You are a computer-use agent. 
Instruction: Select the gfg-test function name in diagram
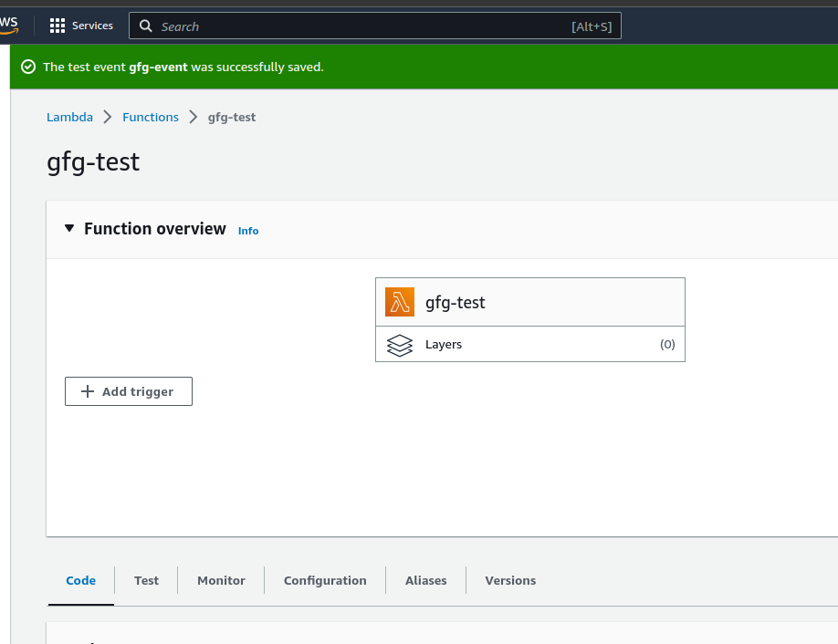[x=456, y=303]
